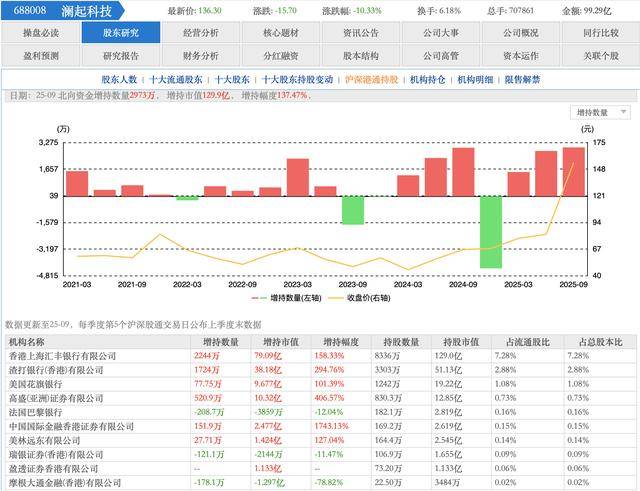Open the 资本运作 tab
Image resolution: width=640 pixels, height=491 pixels.
521,56
